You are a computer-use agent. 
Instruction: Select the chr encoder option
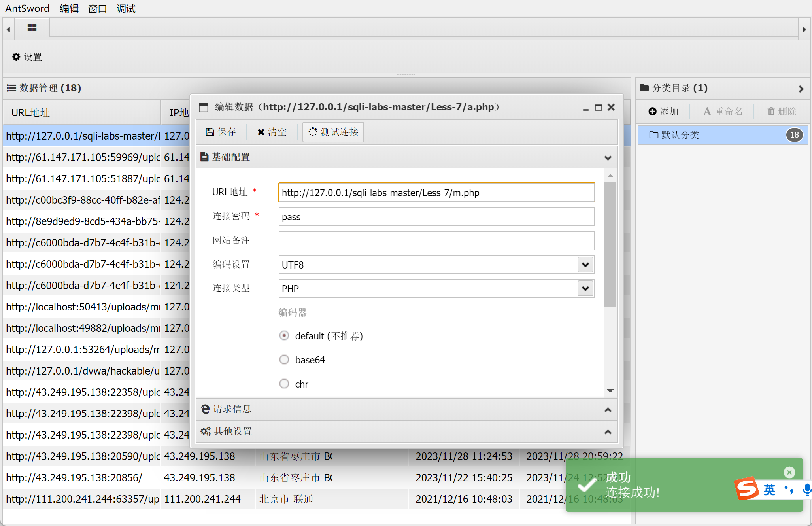tap(284, 384)
